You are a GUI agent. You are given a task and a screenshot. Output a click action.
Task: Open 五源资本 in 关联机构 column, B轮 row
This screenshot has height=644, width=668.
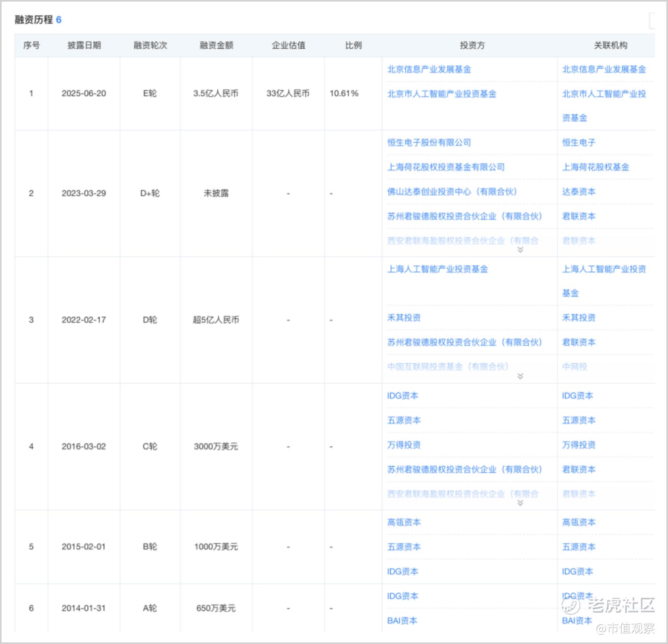[579, 547]
